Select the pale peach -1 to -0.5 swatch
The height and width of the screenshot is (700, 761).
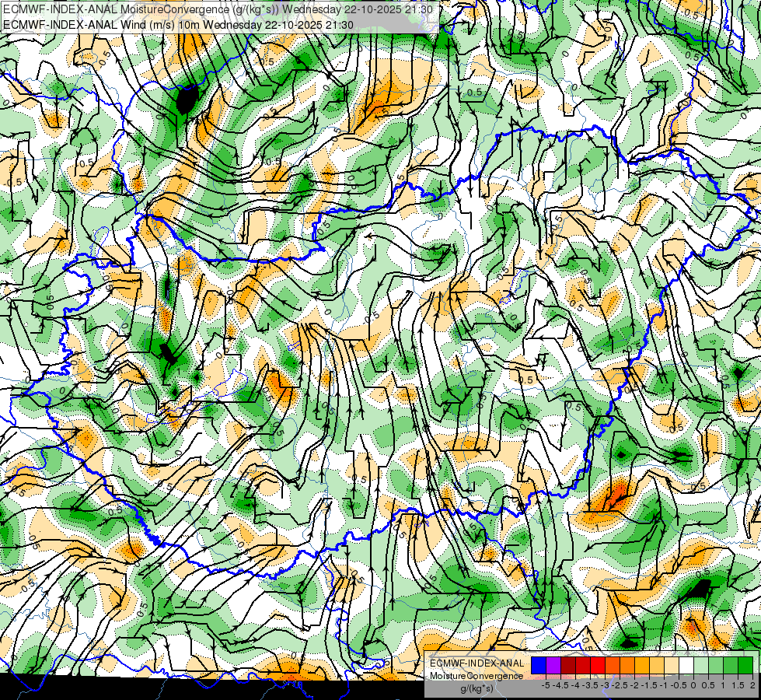[672, 665]
